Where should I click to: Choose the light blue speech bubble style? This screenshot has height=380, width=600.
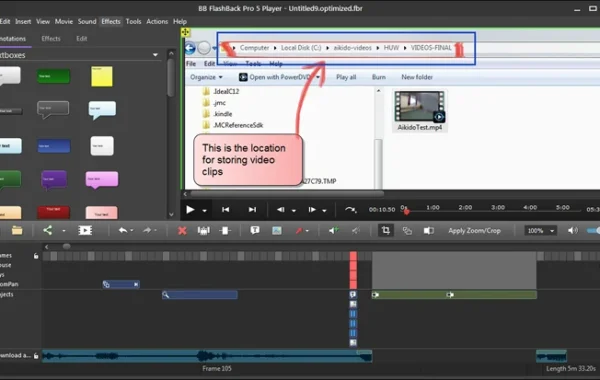[102, 110]
